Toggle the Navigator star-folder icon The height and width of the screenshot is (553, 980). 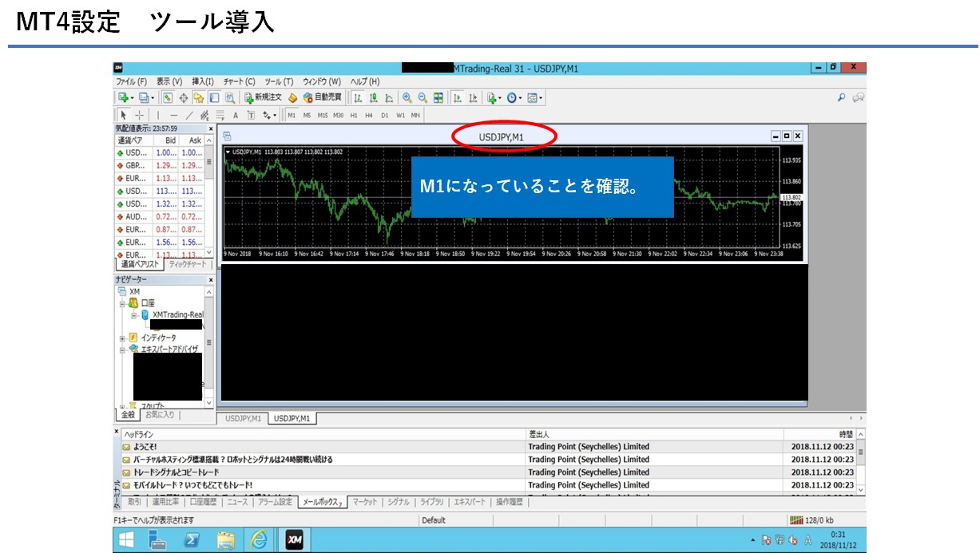tap(199, 98)
